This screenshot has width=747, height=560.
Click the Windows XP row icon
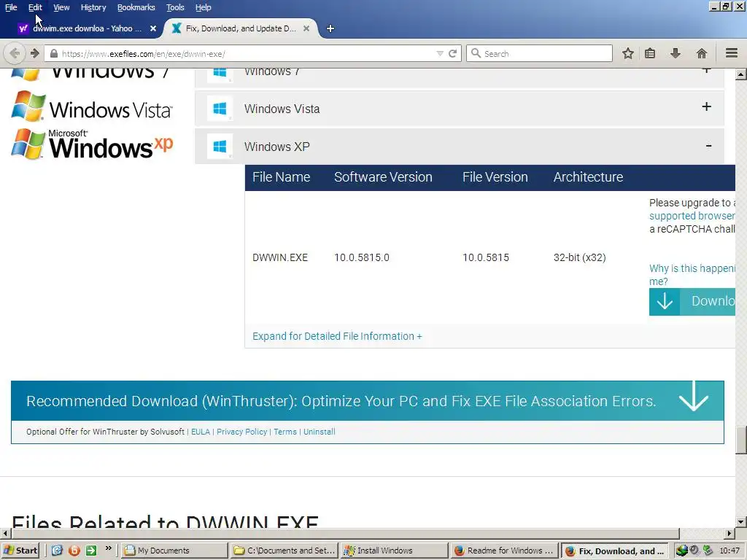pyautogui.click(x=220, y=146)
